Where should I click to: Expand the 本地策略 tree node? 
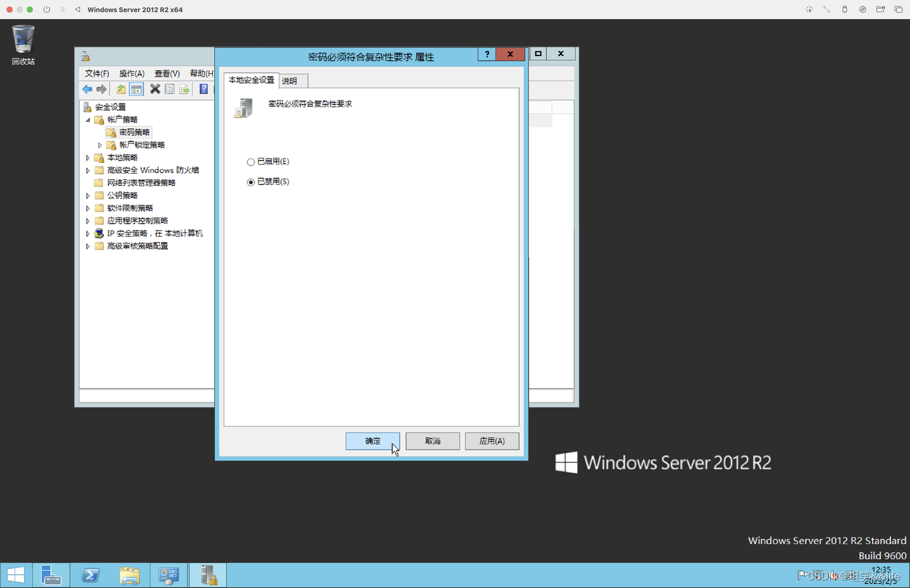tap(88, 158)
